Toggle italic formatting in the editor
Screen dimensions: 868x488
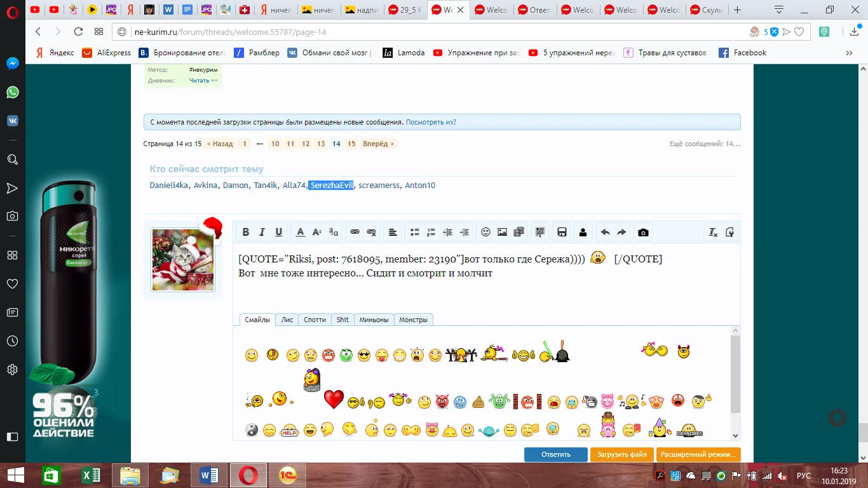point(262,233)
